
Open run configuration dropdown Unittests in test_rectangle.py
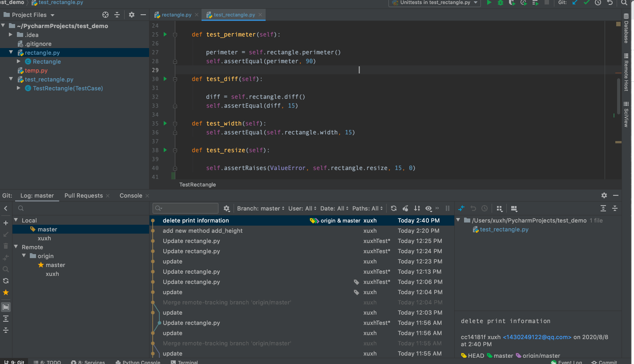(x=435, y=3)
